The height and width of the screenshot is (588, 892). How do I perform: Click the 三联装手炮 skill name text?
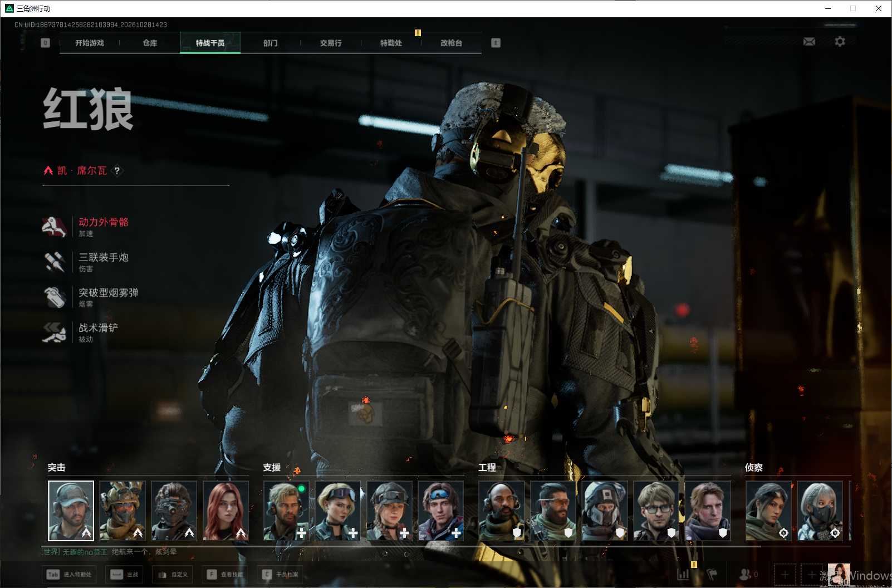point(104,257)
